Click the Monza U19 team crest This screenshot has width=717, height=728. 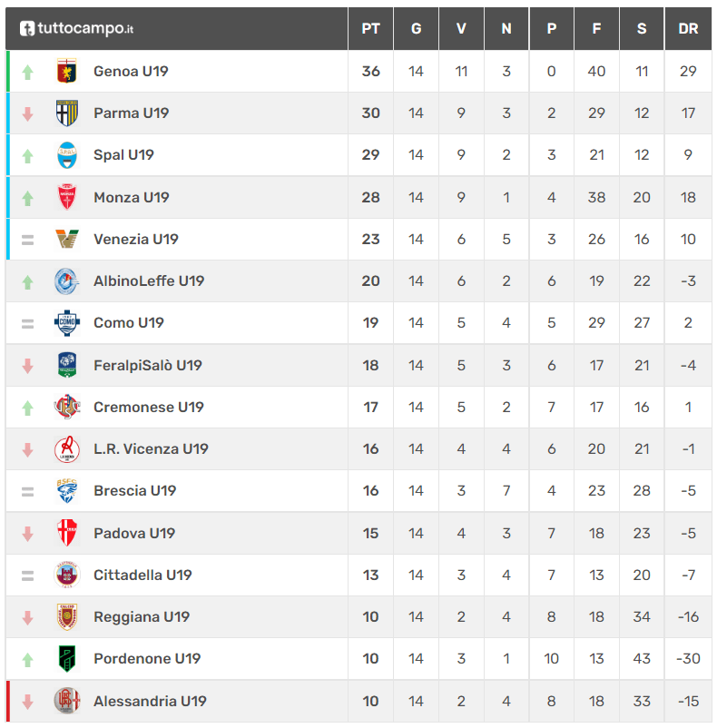click(67, 197)
